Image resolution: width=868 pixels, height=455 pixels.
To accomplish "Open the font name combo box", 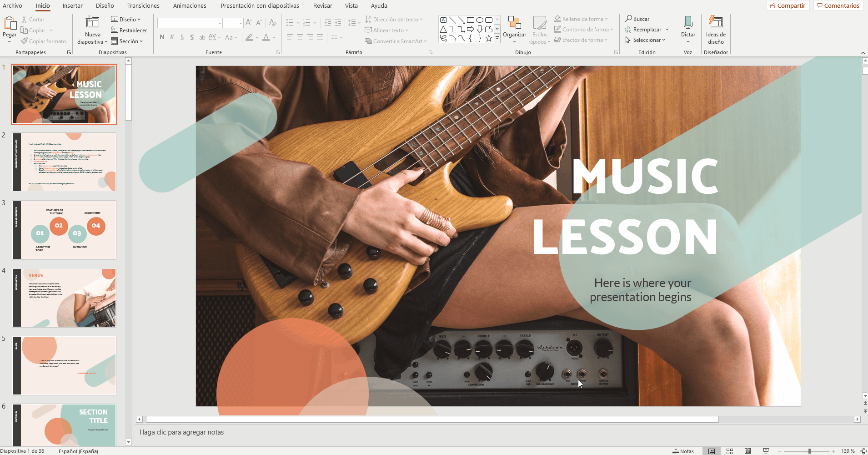I will point(190,23).
